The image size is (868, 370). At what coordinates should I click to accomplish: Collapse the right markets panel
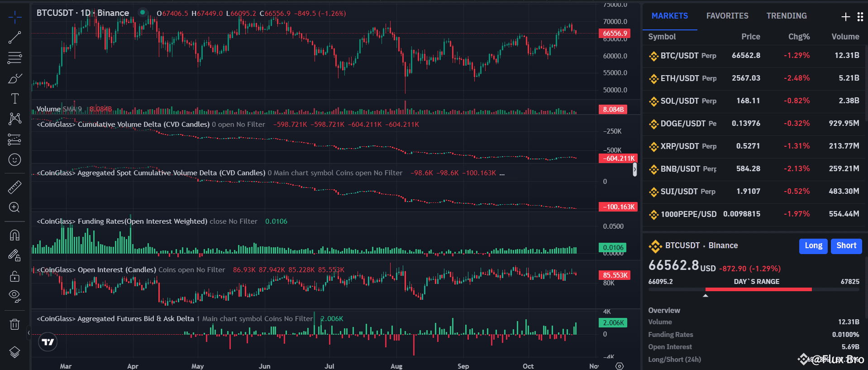634,169
